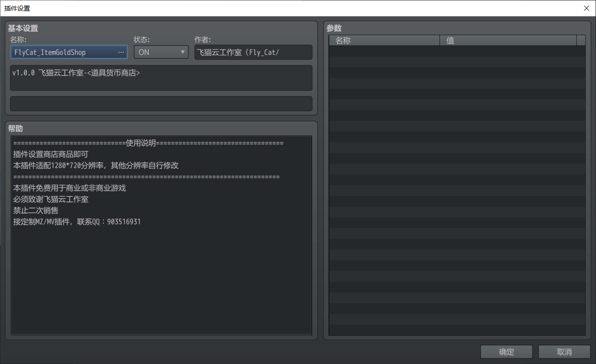The image size is (596, 364).
Task: Click the 状态: label
Action: (141, 39)
